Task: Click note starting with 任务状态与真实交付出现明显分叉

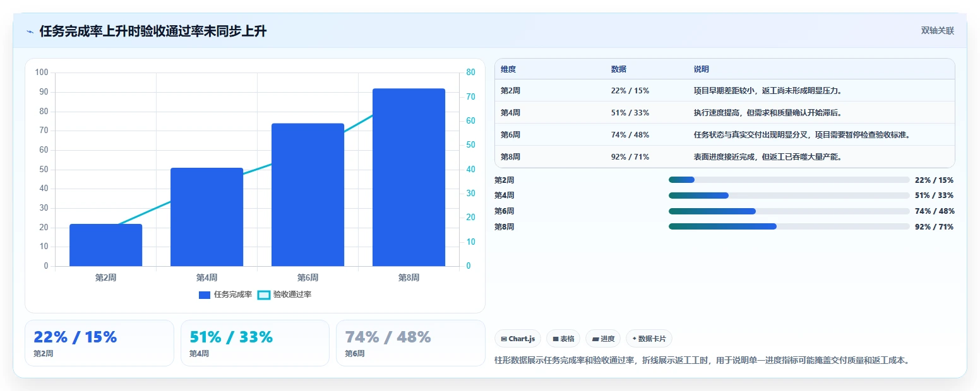Action: click(802, 135)
